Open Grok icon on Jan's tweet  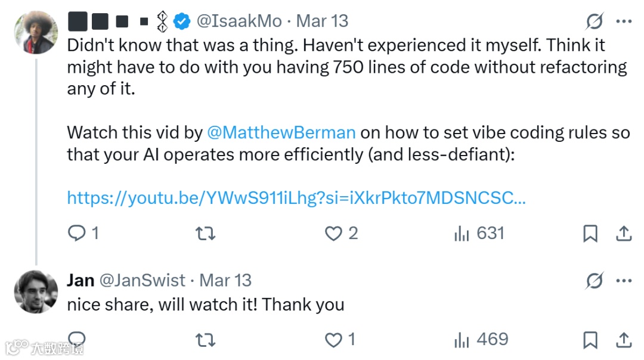594,280
